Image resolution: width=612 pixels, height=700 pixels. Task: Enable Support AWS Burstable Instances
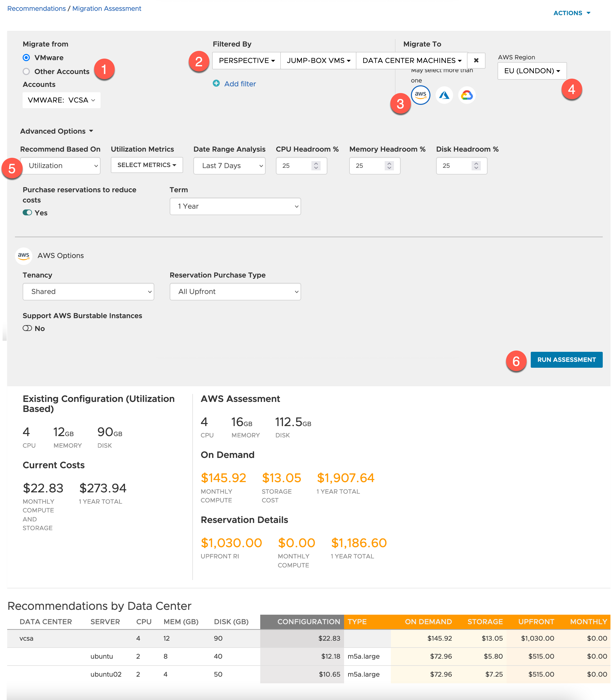pyautogui.click(x=27, y=328)
